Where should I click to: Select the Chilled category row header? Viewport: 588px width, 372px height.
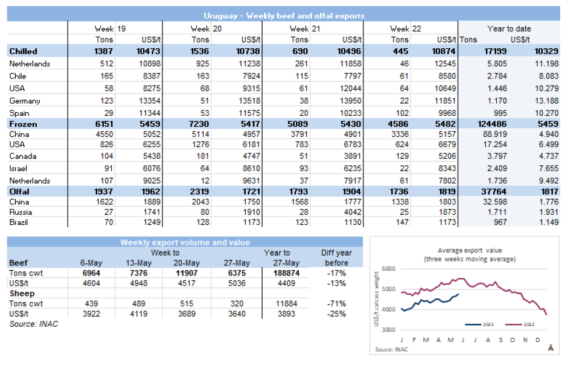23,52
